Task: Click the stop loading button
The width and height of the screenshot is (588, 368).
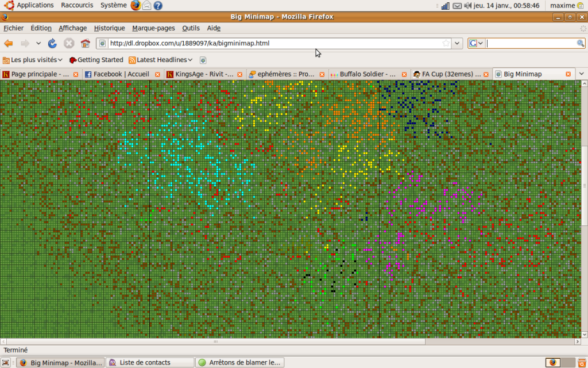Action: pyautogui.click(x=69, y=44)
